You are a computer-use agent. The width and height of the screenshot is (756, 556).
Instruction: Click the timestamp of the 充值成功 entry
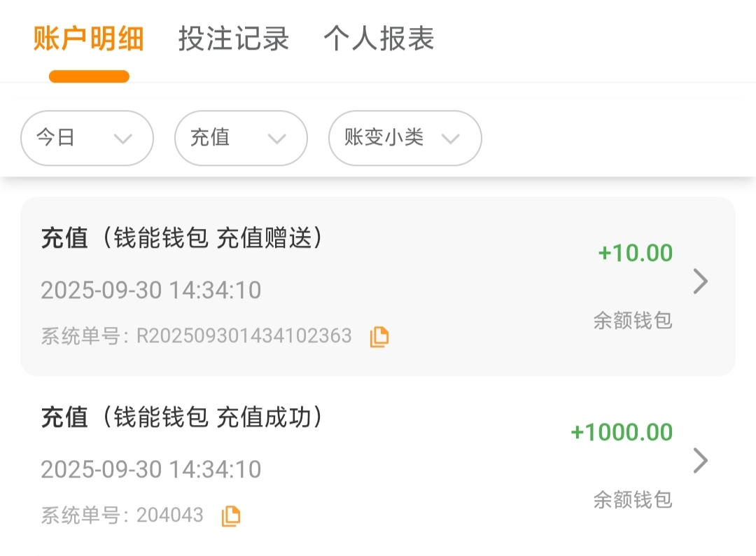150,469
